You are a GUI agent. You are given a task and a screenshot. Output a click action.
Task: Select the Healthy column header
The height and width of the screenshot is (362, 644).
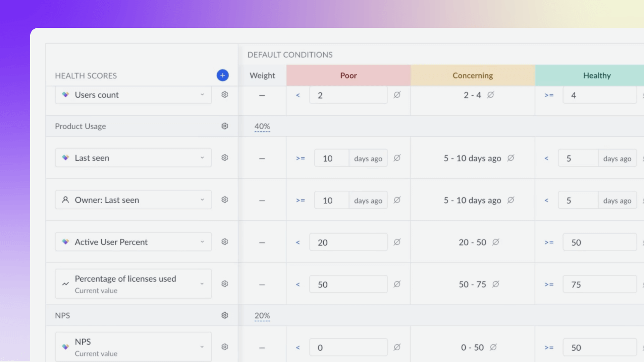click(597, 75)
